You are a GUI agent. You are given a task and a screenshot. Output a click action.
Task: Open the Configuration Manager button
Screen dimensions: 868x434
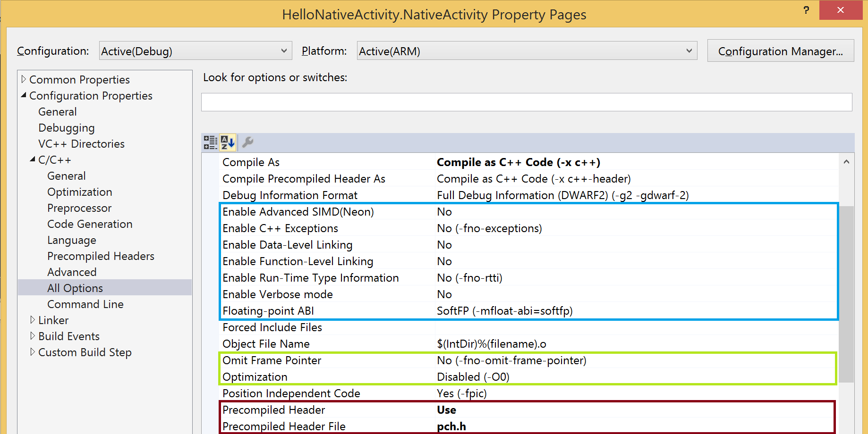(780, 51)
